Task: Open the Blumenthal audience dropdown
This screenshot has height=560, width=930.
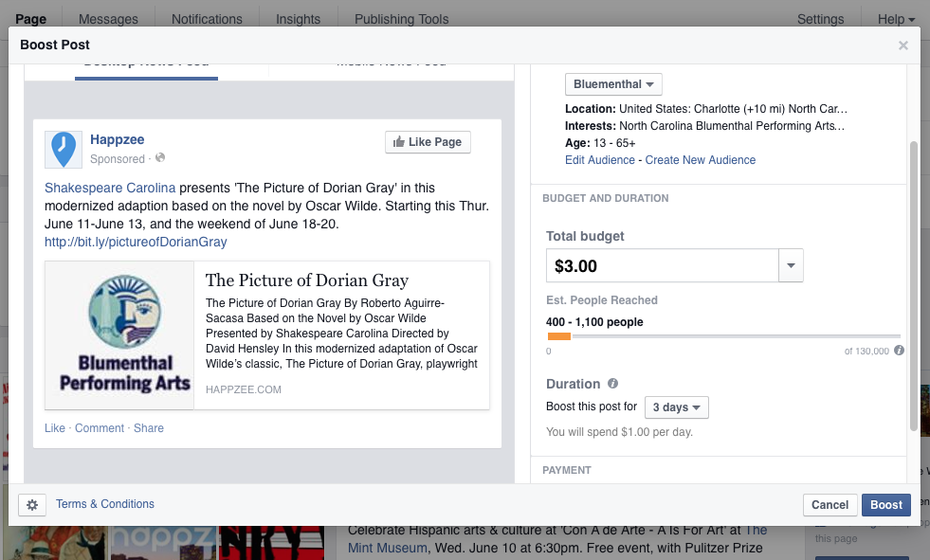Action: tap(613, 84)
